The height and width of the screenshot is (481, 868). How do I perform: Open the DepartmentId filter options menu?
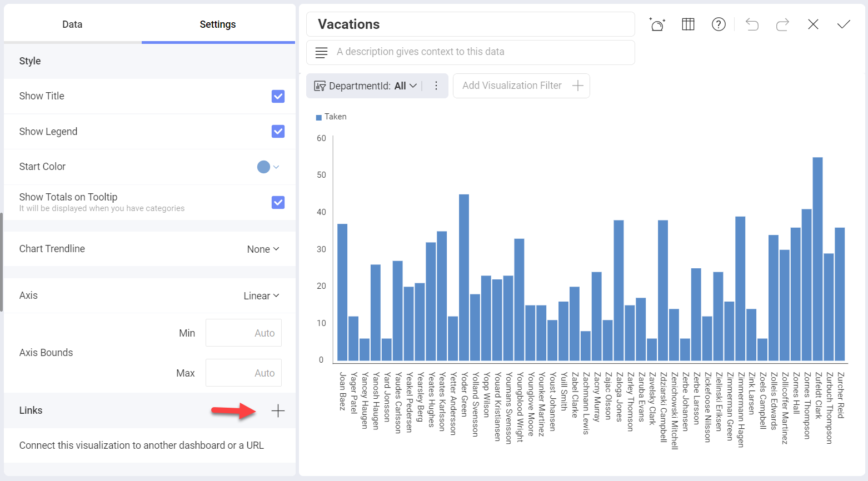pyautogui.click(x=436, y=86)
